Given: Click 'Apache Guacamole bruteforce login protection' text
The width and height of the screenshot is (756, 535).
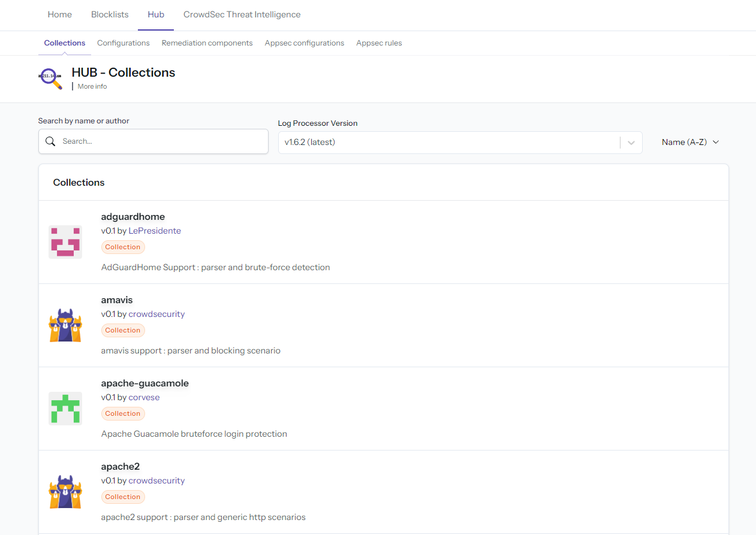Looking at the screenshot, I should (x=194, y=434).
